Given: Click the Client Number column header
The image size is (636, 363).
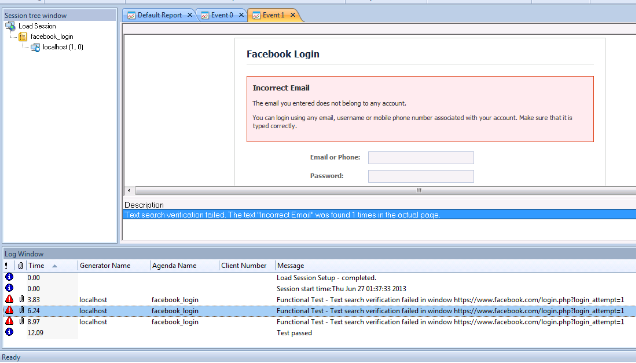Looking at the screenshot, I should [x=247, y=266].
